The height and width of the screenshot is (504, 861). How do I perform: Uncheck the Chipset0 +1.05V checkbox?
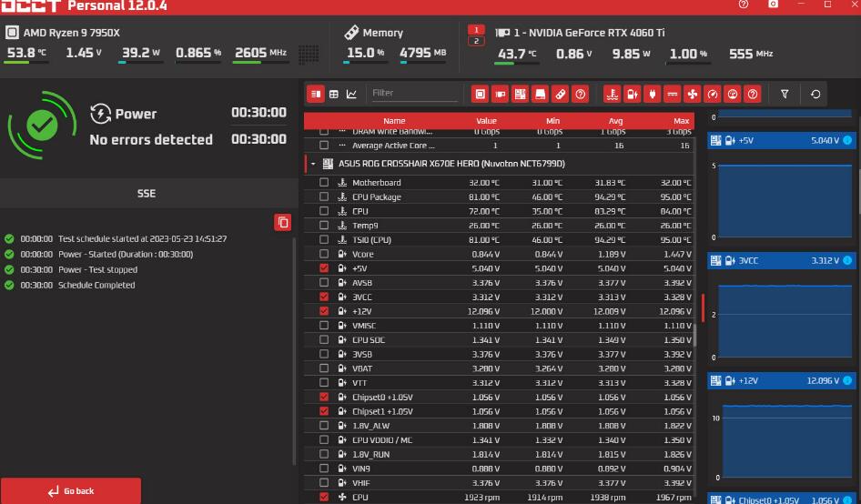[324, 397]
